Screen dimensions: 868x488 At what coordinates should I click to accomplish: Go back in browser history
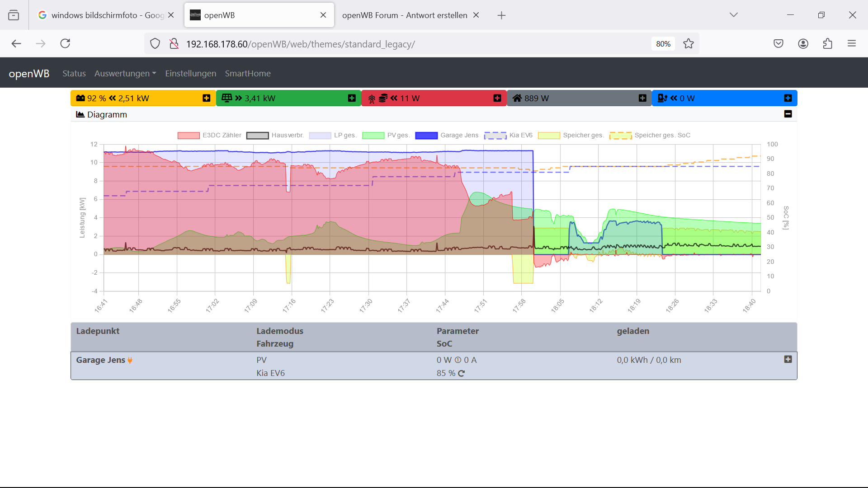(16, 43)
